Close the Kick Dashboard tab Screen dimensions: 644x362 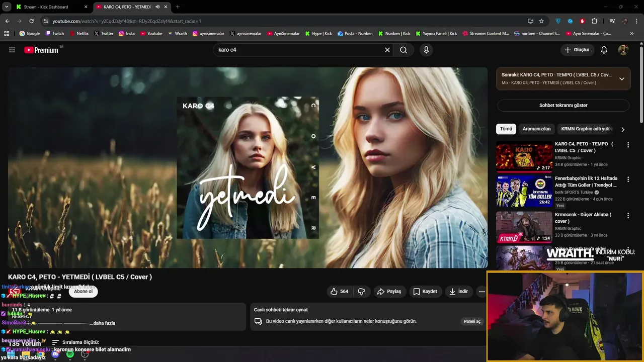pyautogui.click(x=86, y=7)
